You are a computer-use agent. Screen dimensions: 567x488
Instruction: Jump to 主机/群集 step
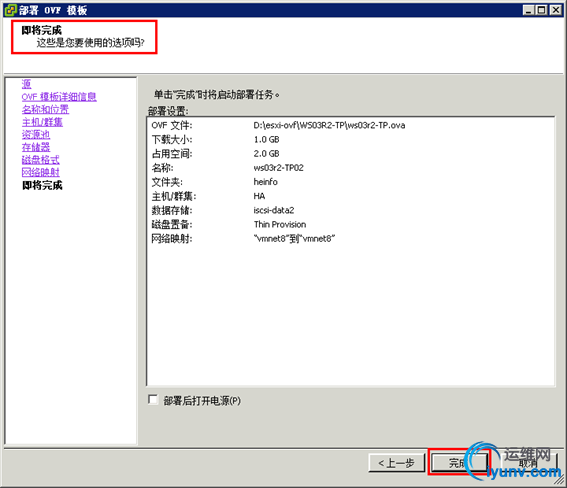click(x=42, y=122)
